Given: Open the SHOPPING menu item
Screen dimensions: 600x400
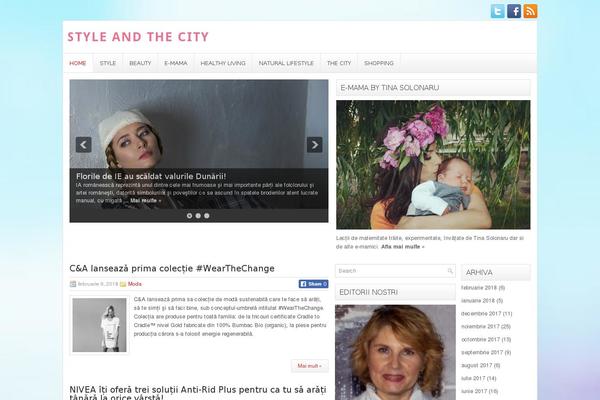Looking at the screenshot, I should [x=379, y=63].
